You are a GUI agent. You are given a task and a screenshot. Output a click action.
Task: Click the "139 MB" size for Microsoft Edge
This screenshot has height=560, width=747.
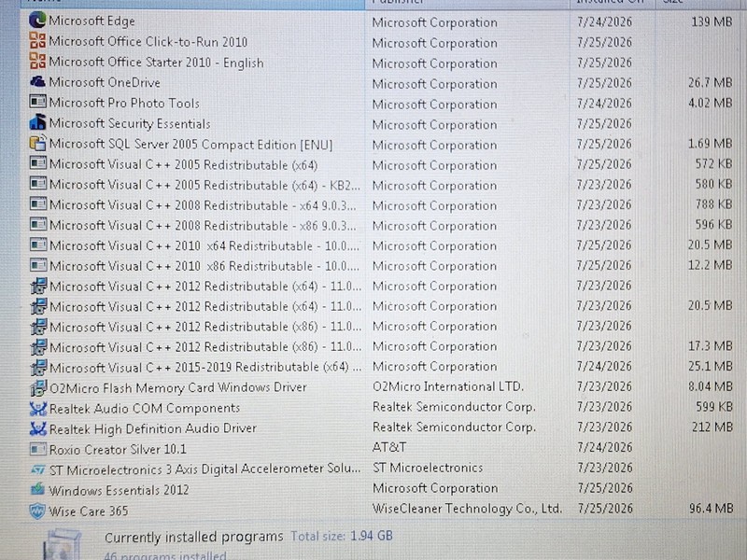[x=712, y=21]
